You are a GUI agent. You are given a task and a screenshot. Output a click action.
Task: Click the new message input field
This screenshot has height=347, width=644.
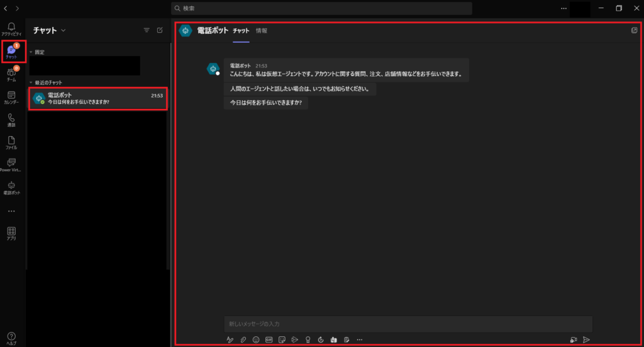[408, 324]
